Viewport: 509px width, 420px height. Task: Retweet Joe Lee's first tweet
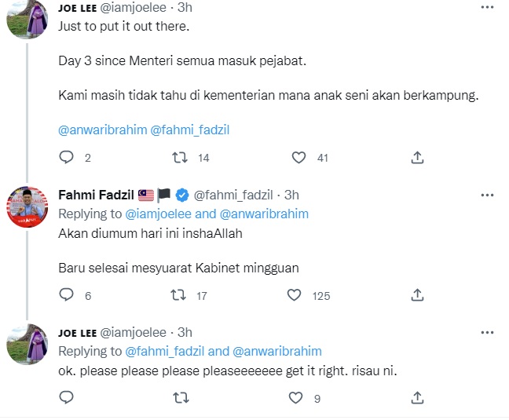[x=179, y=158]
